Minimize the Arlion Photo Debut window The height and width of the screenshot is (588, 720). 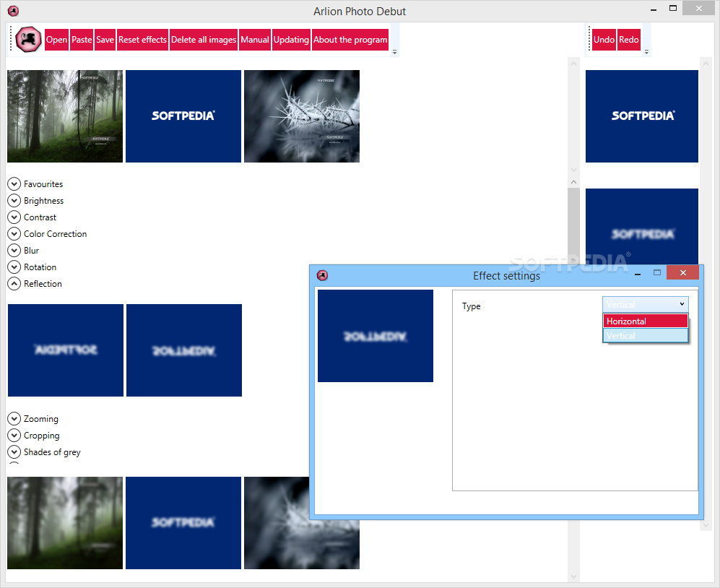coord(654,9)
